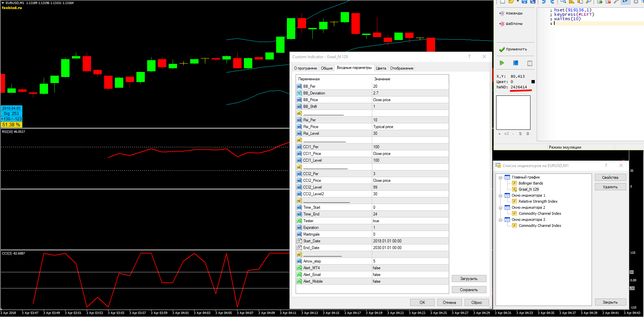Viewport: 644px width, 317px height.
Task: Click the Загрузить button to load parameters
Action: 469,279
